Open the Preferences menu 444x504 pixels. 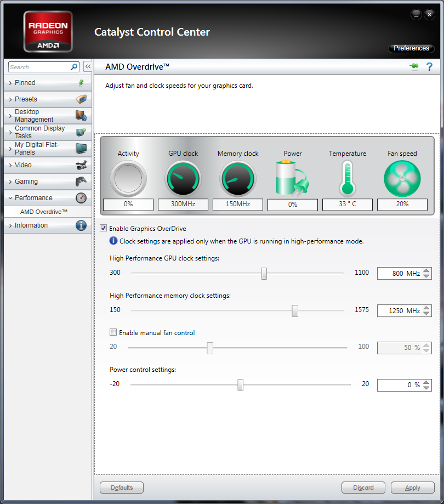coord(411,48)
